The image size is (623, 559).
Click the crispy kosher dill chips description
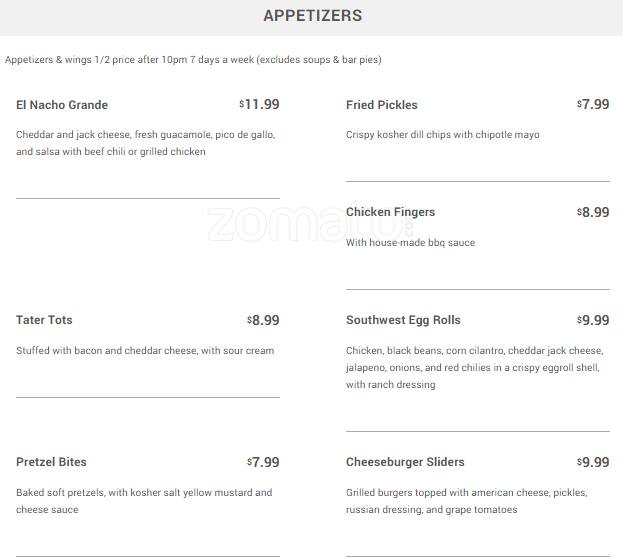(x=442, y=135)
